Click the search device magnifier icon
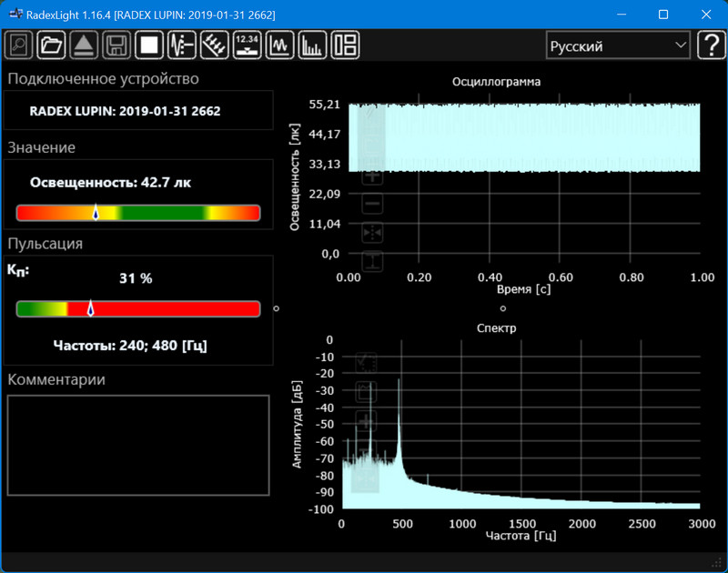728x573 pixels. pyautogui.click(x=19, y=45)
